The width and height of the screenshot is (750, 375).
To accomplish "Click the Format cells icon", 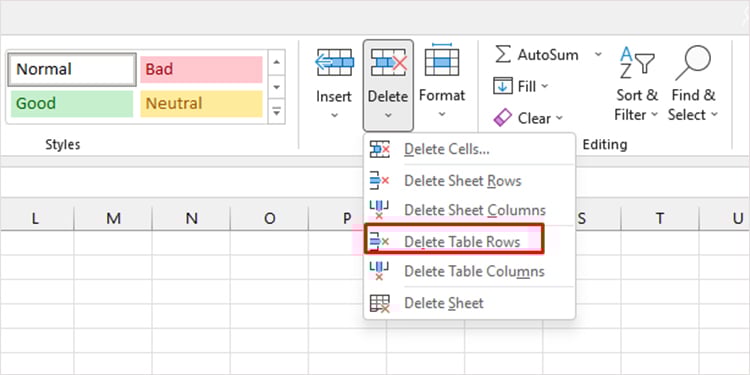I will 442,59.
